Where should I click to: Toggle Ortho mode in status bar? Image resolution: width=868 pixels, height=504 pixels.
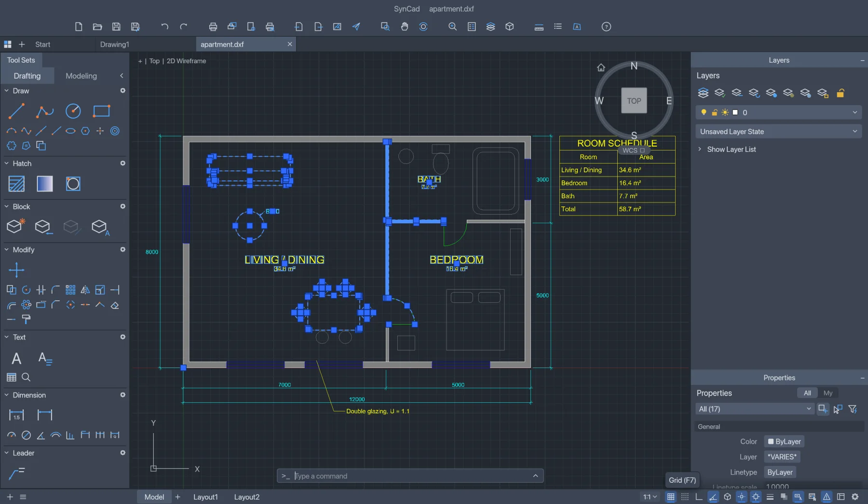point(699,497)
